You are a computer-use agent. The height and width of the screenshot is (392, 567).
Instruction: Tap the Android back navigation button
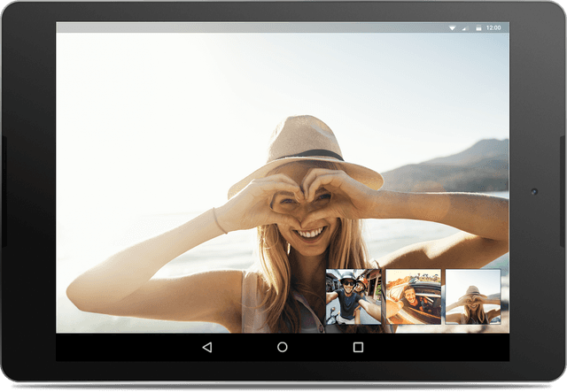pyautogui.click(x=207, y=348)
